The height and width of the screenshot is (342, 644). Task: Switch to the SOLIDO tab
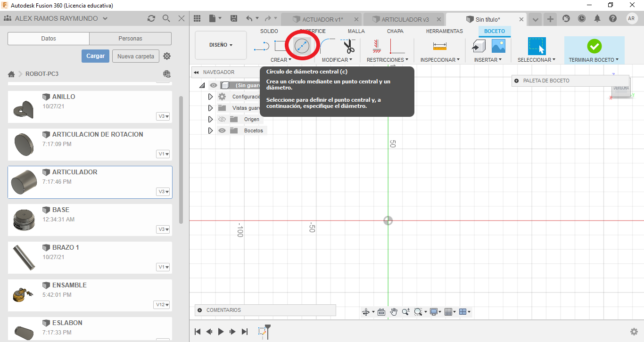point(269,31)
